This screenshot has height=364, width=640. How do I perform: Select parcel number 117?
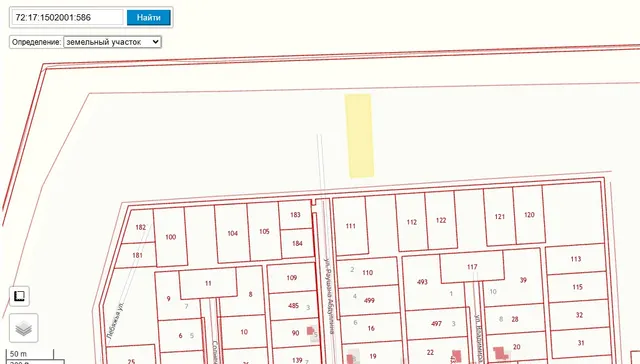(472, 267)
